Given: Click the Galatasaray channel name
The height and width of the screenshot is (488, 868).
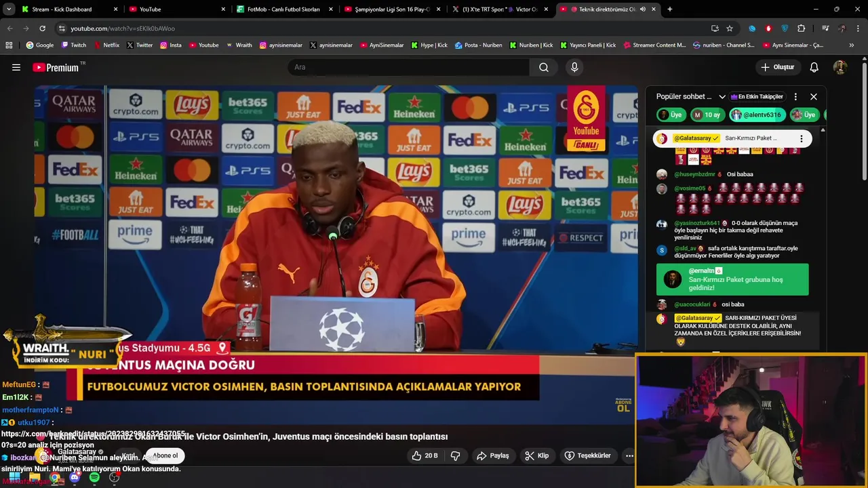Looking at the screenshot, I should pos(77,451).
